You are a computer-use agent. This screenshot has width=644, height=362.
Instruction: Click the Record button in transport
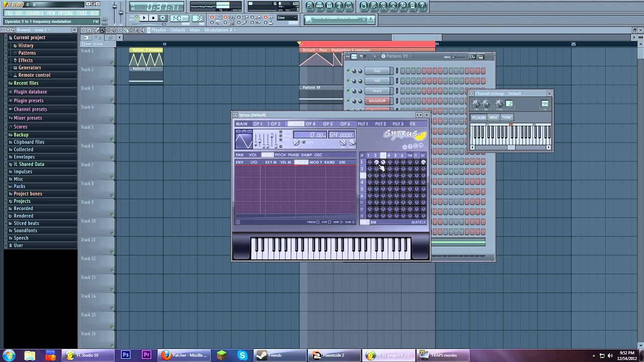coord(163,18)
